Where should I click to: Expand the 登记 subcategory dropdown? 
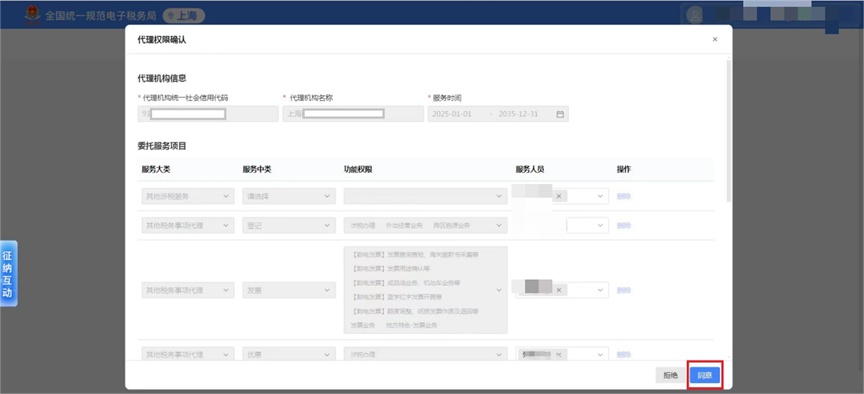point(289,225)
